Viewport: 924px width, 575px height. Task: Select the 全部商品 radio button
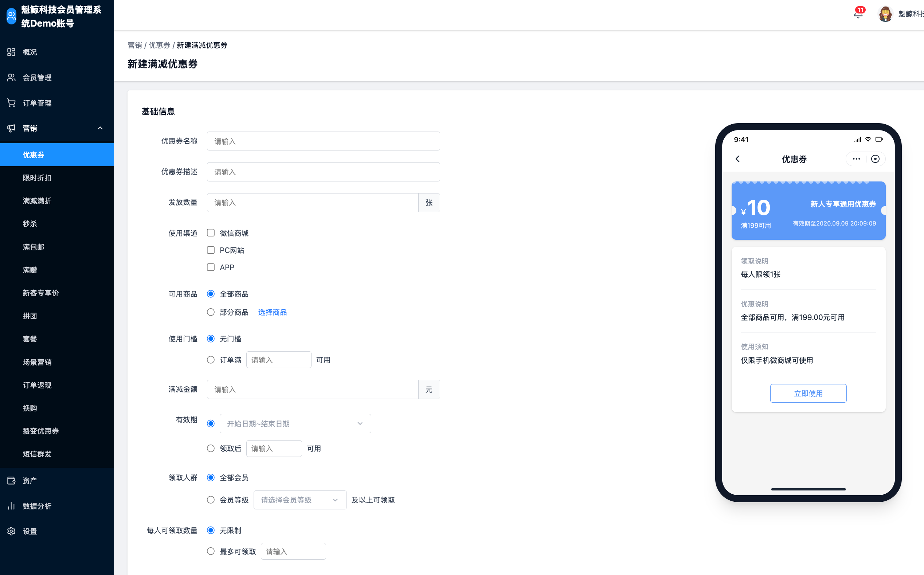coord(211,294)
